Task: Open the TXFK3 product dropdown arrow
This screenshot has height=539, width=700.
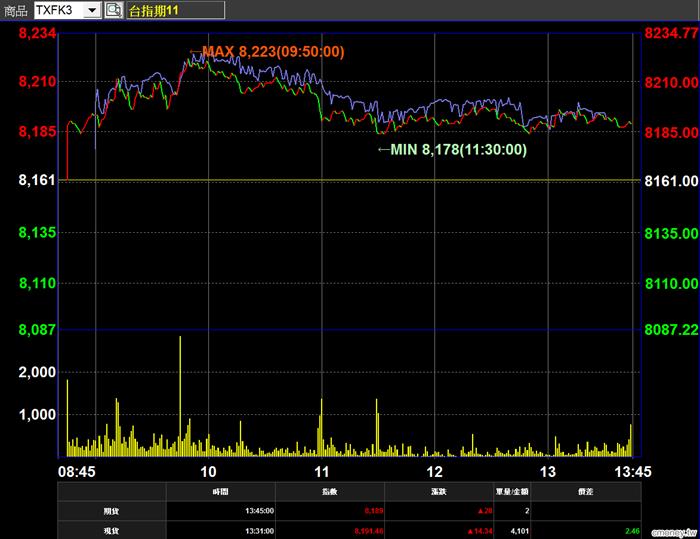Action: 91,11
